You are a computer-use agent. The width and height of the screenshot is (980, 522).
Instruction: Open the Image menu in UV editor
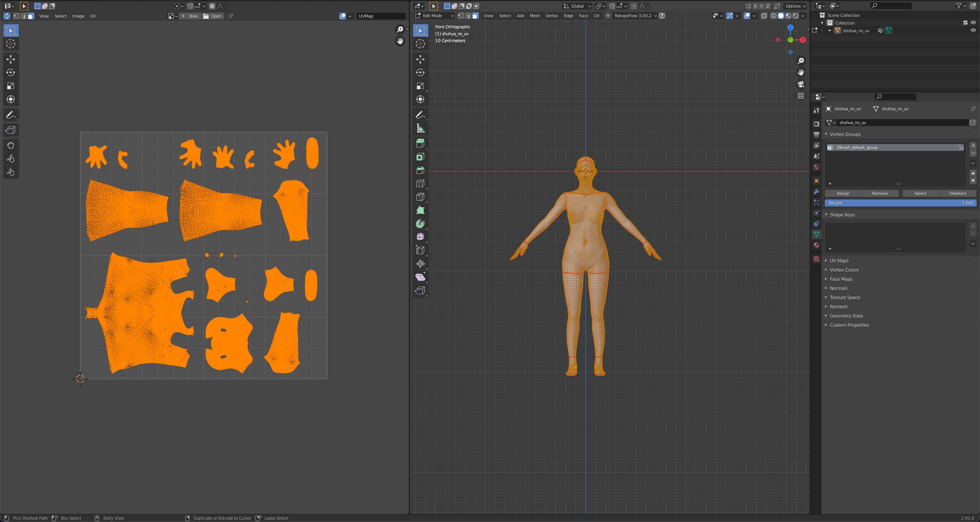click(78, 16)
